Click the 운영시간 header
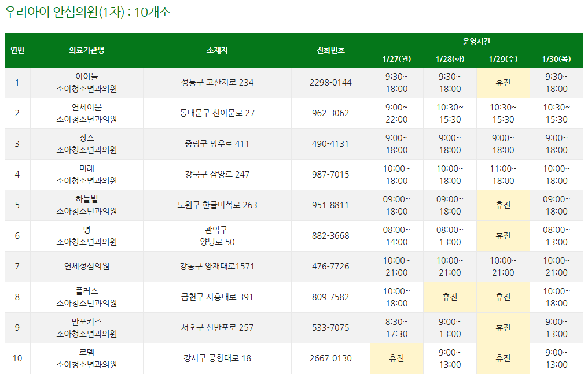This screenshot has height=377, width=588. [476, 42]
